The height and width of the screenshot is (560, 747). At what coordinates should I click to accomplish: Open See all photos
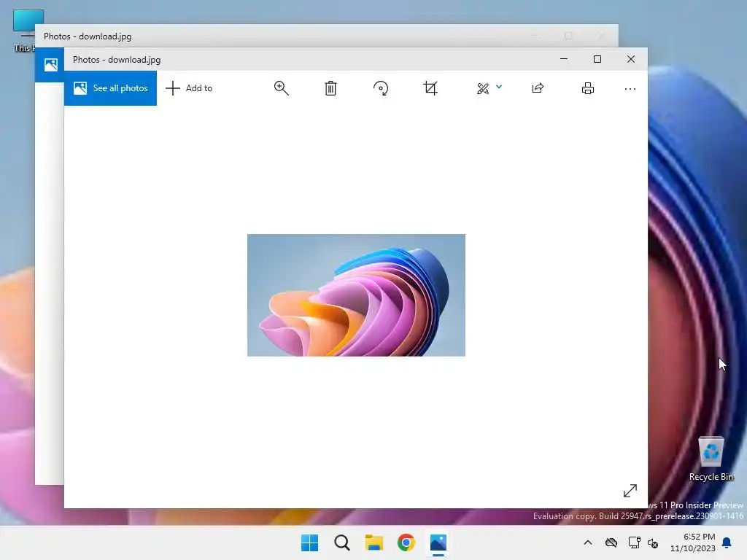(x=110, y=88)
